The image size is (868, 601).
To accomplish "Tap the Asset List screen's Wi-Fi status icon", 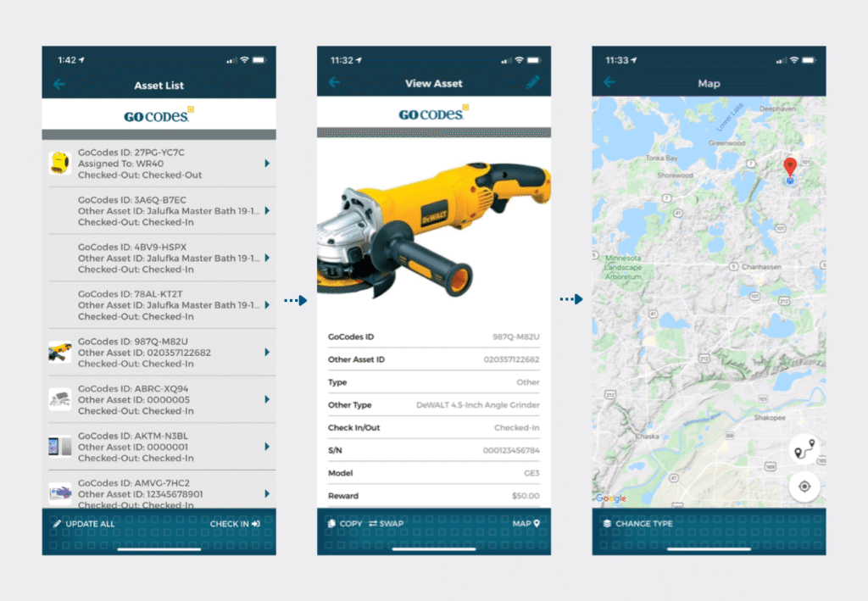I will click(244, 60).
